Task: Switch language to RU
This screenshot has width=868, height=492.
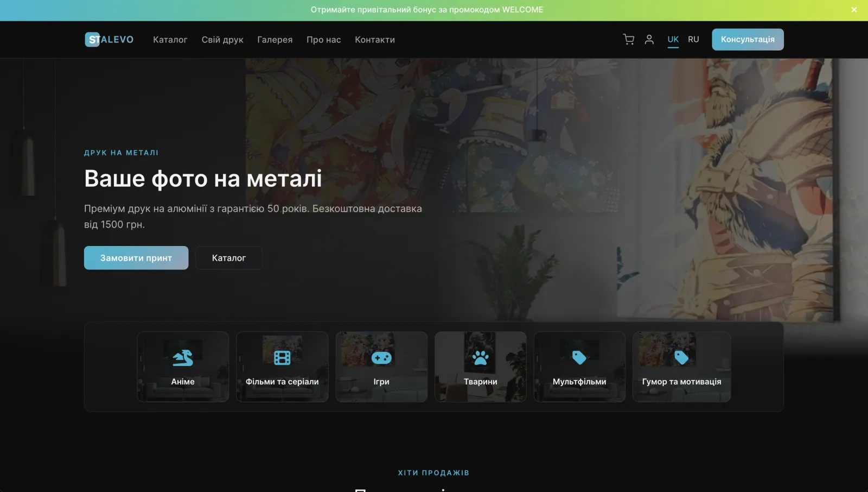Action: pos(693,39)
